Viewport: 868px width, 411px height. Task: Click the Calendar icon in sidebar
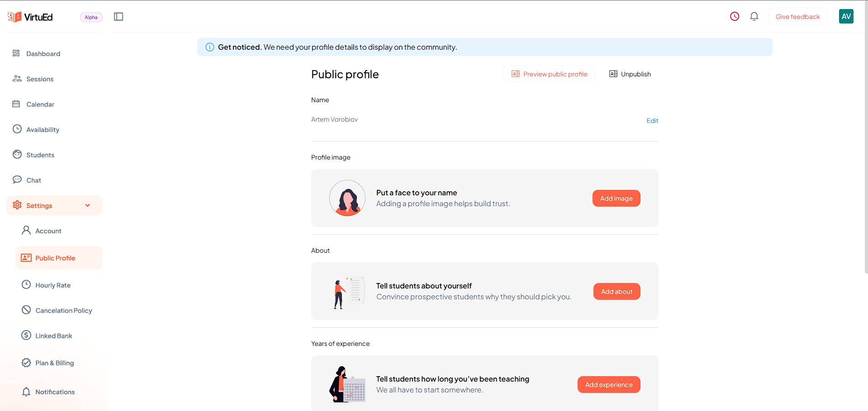16,104
